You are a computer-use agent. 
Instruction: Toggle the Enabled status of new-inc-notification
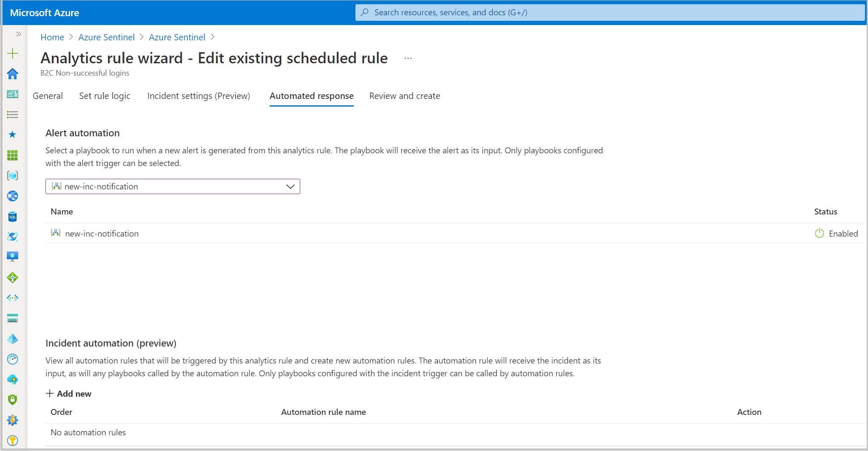point(819,233)
